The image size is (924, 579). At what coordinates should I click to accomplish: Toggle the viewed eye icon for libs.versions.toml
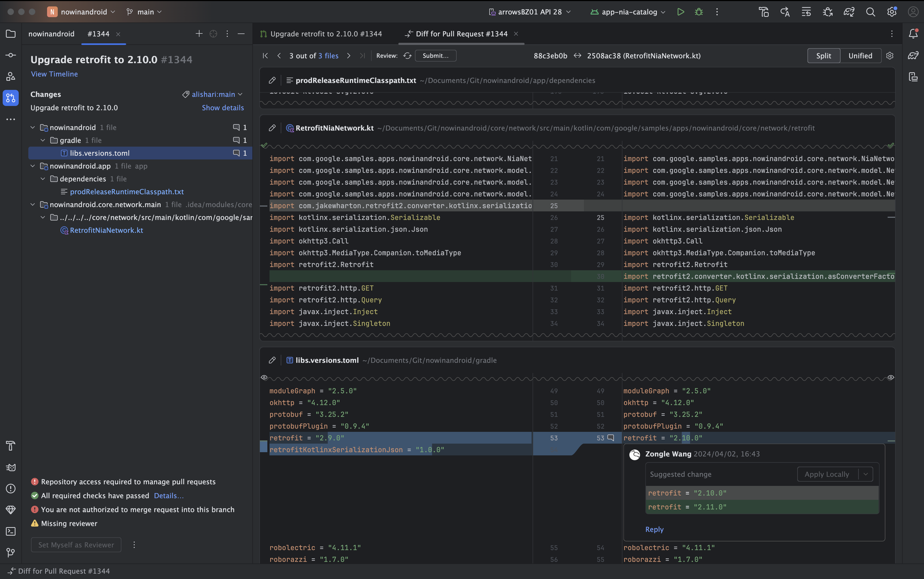[264, 378]
